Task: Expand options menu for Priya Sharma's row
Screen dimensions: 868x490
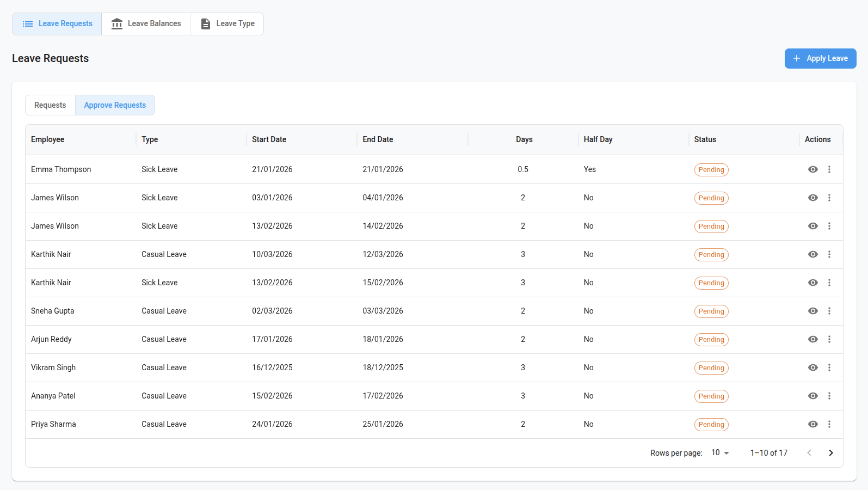Action: click(829, 424)
